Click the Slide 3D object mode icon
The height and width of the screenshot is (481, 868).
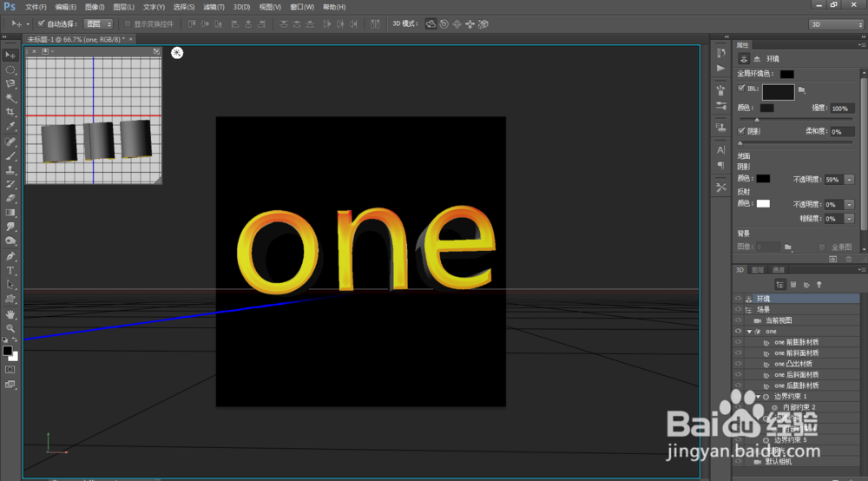click(470, 23)
